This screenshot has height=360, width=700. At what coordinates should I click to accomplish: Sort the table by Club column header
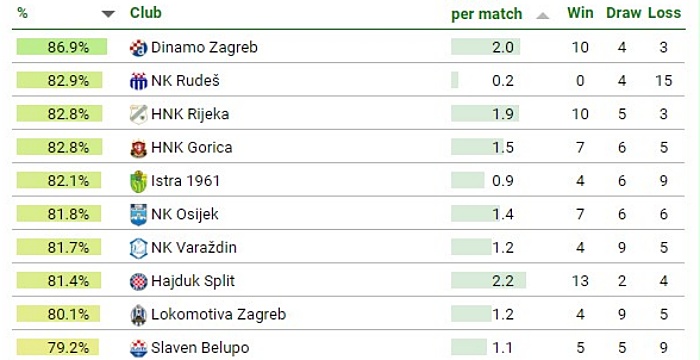[146, 13]
